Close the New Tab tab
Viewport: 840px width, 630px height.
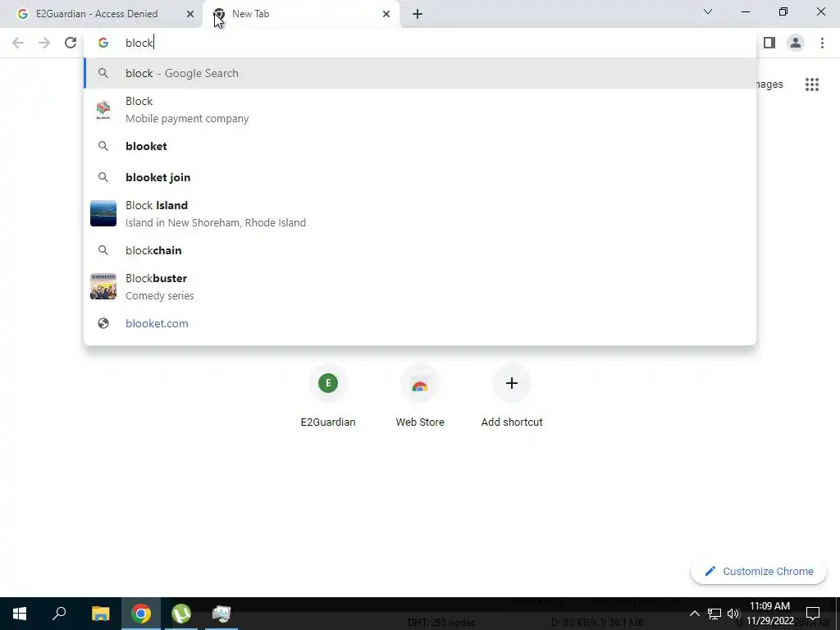point(386,14)
